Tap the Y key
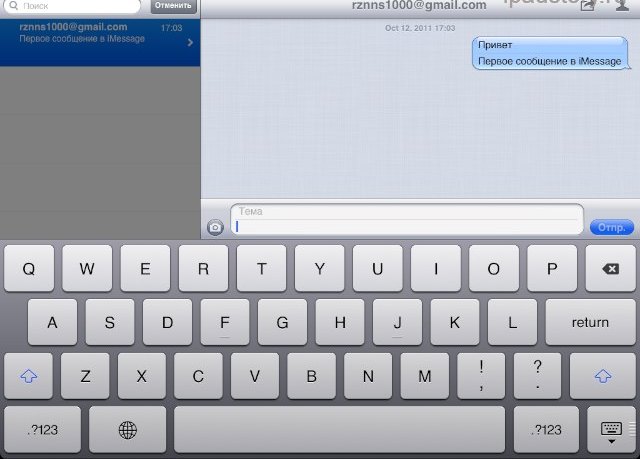 tap(320, 268)
